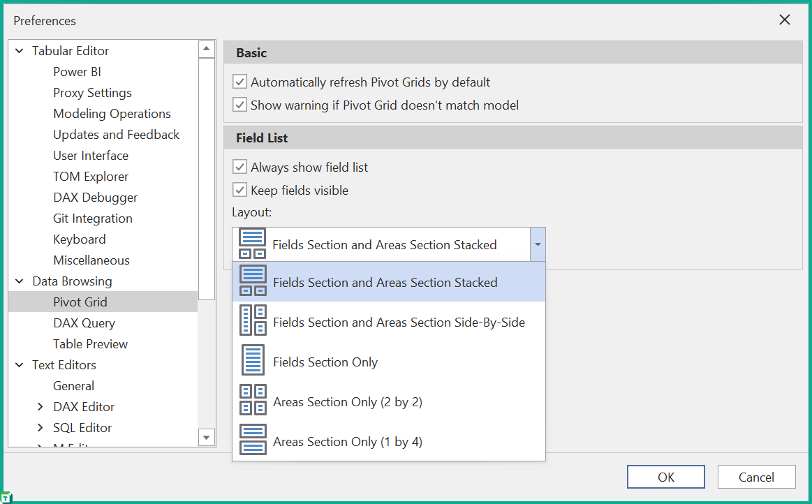Select Fields Section and Areas Section Side-By-Side option
This screenshot has width=812, height=504.
[x=399, y=320]
